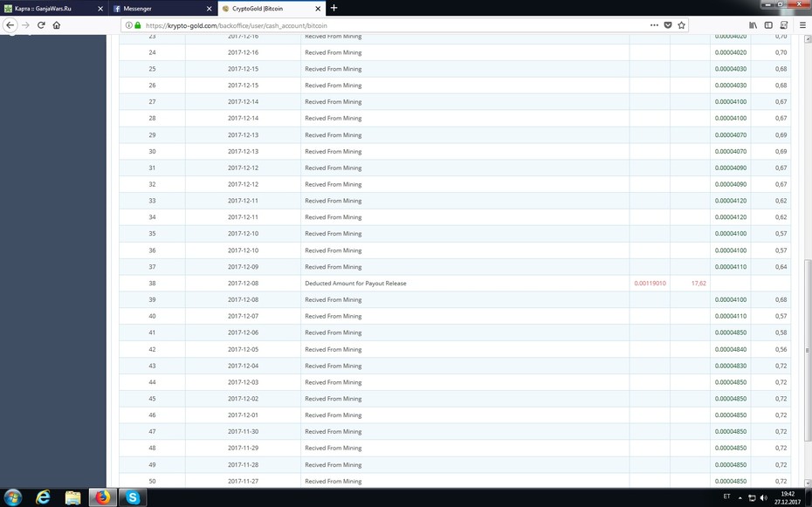The width and height of the screenshot is (812, 507).
Task: Close the CryptoGold Bitcoin tab
Action: tap(318, 9)
